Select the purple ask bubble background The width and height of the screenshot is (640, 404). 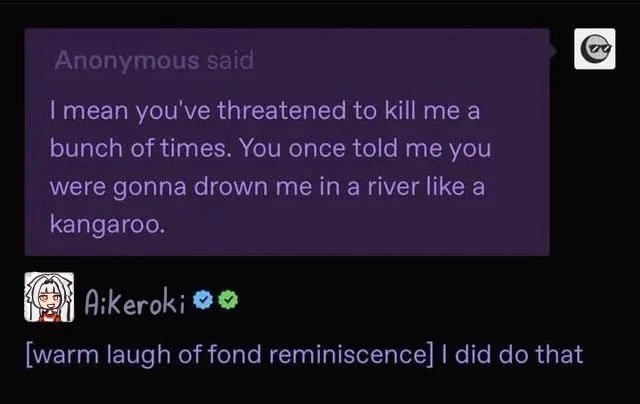tap(287, 142)
